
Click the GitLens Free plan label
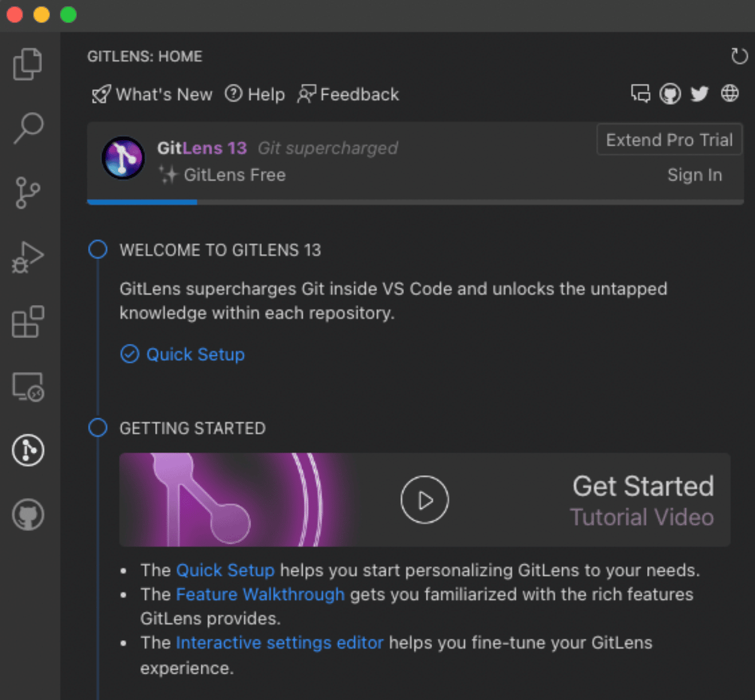[234, 175]
